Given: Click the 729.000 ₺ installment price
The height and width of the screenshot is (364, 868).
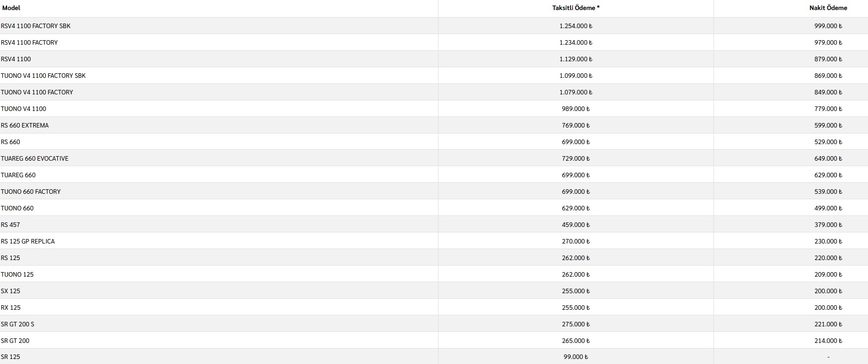Looking at the screenshot, I should tap(576, 159).
